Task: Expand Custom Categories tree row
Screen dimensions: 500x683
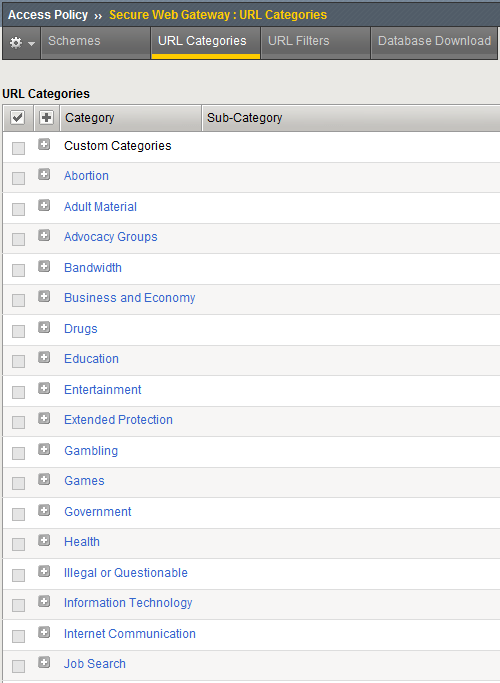Action: pyautogui.click(x=44, y=144)
